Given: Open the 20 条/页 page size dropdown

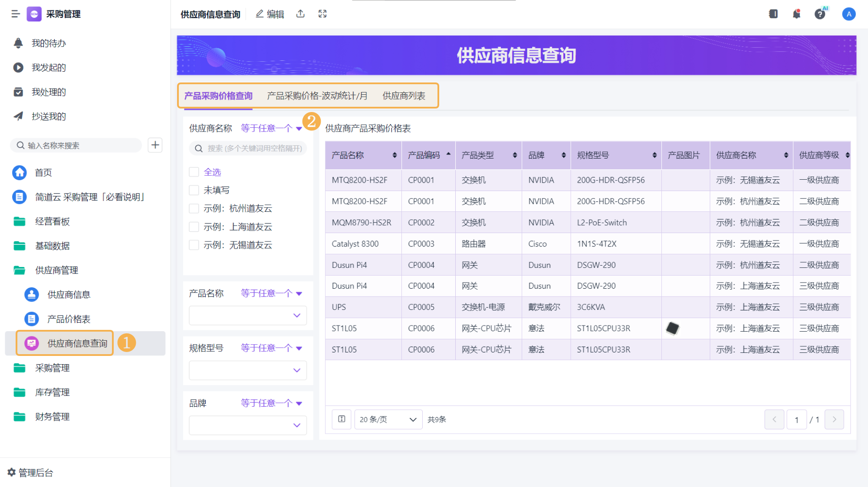Looking at the screenshot, I should coord(388,419).
